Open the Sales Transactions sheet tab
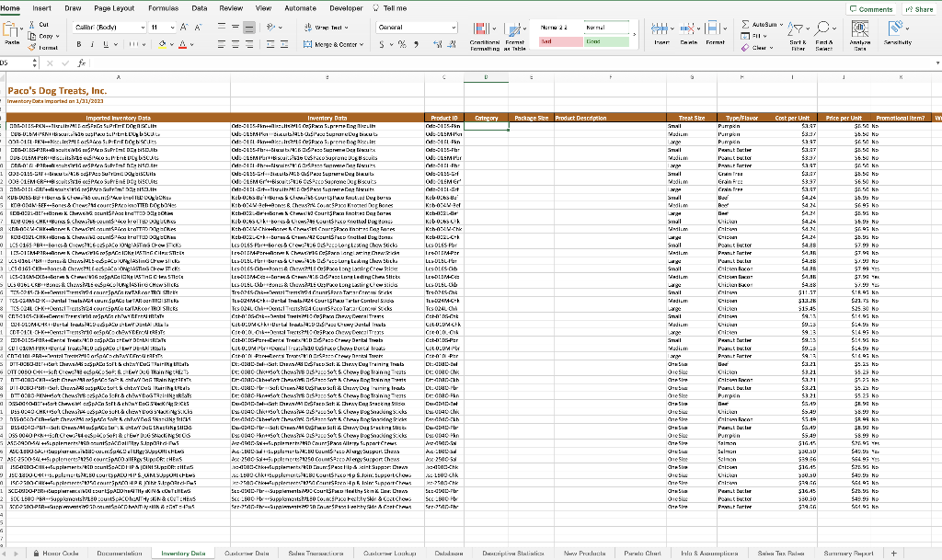The image size is (942, 560). (x=316, y=553)
